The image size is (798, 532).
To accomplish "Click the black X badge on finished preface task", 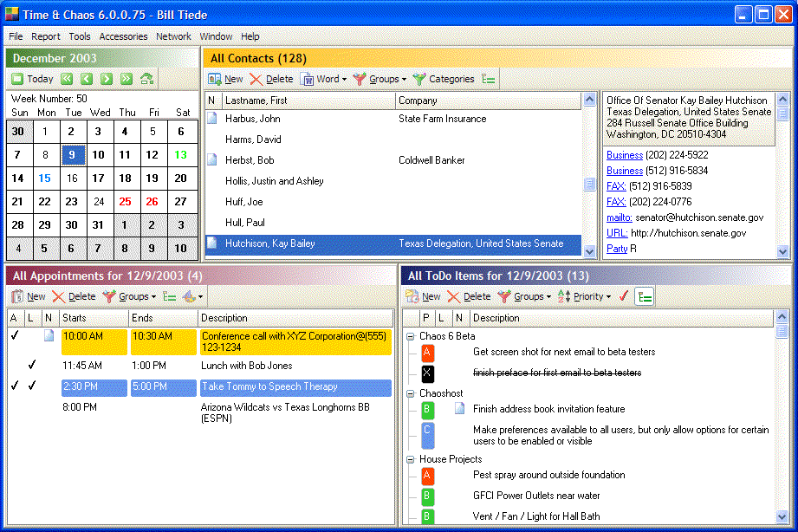I will [x=427, y=373].
